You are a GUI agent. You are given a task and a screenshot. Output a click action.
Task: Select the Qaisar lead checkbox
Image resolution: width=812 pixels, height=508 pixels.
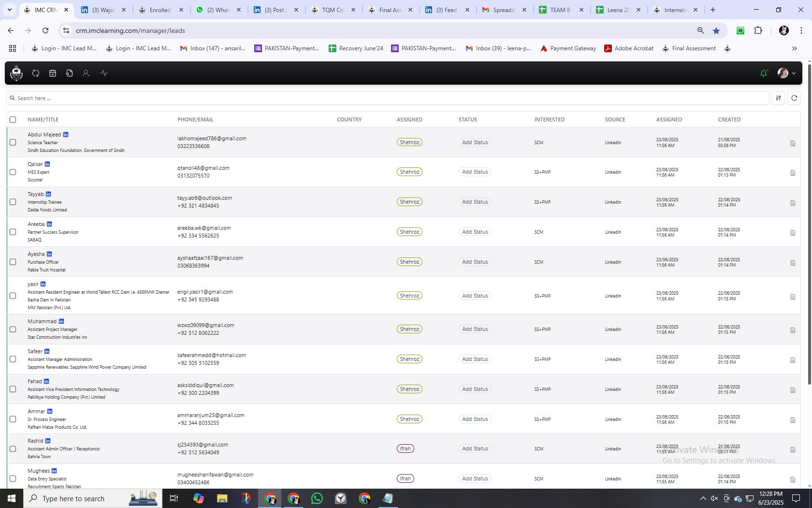(x=13, y=172)
